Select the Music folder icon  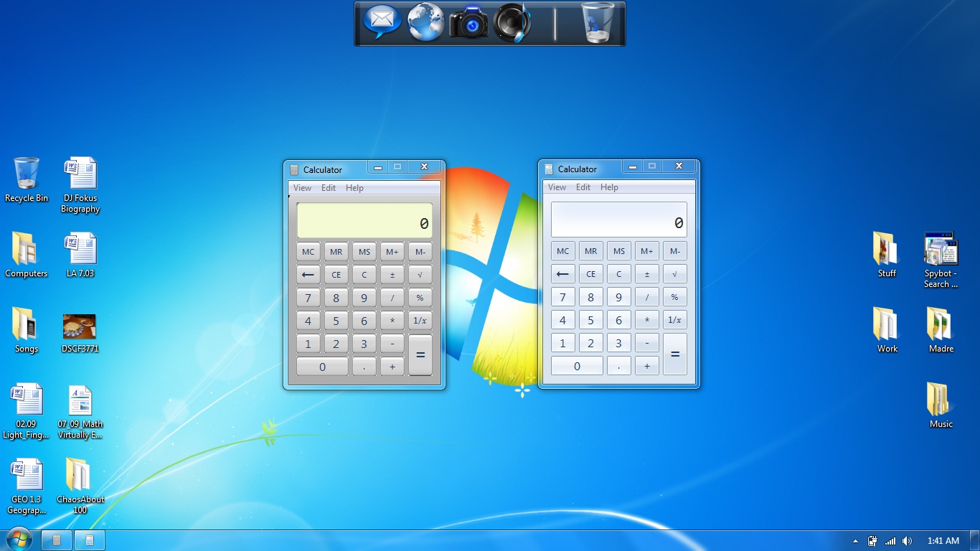click(x=941, y=406)
